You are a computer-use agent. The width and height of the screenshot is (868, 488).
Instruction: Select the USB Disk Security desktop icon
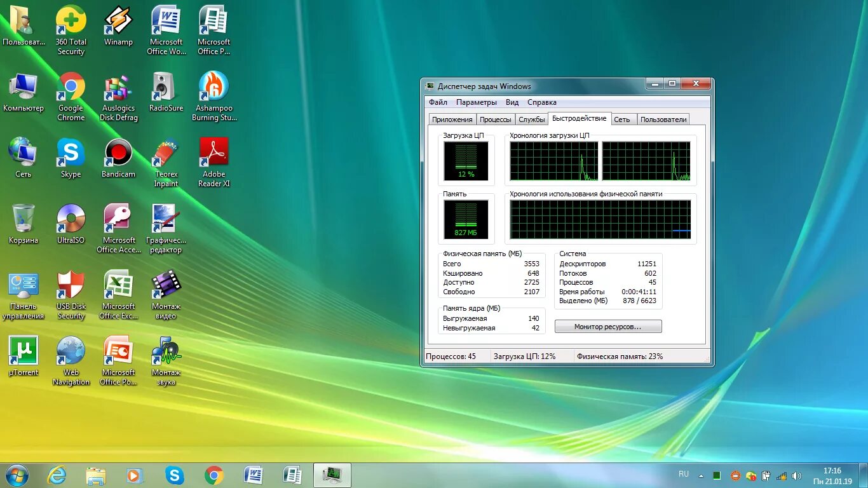point(71,295)
